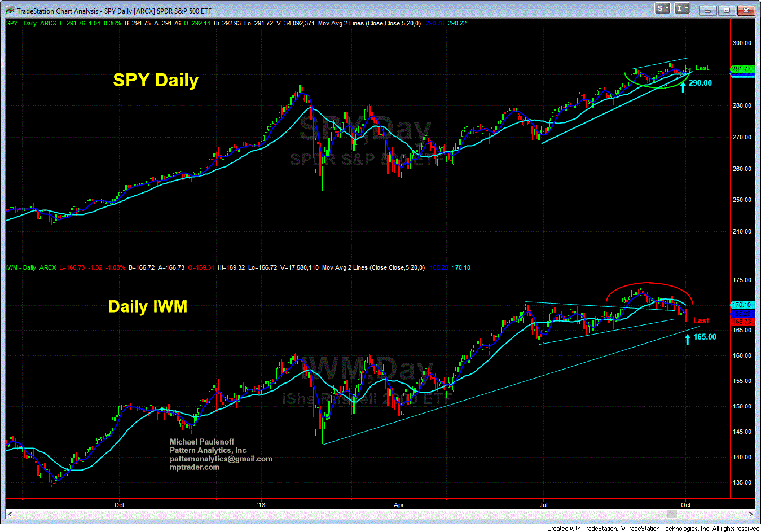Image resolution: width=761 pixels, height=532 pixels.
Task: Select the 'SPY Daily' yellow chart title
Action: (156, 80)
